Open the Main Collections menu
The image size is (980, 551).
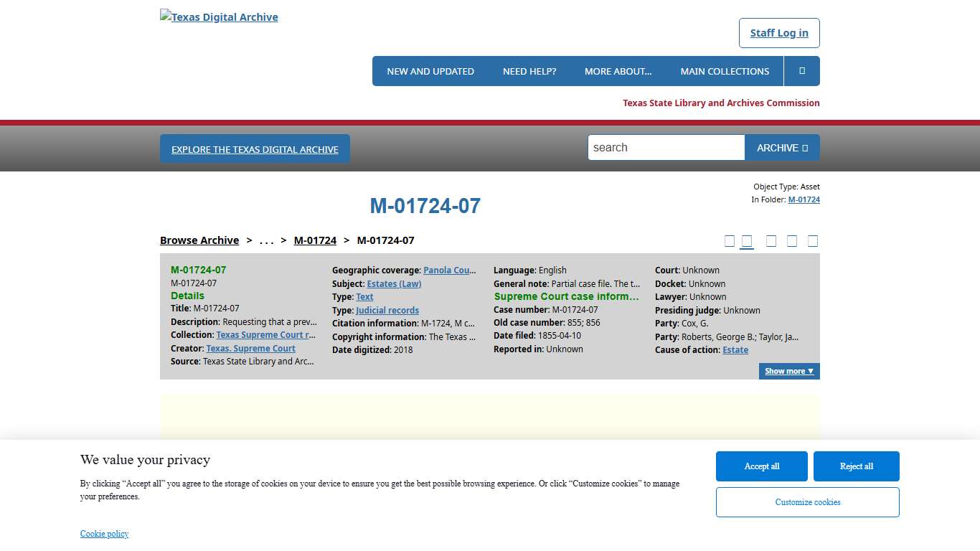click(724, 71)
